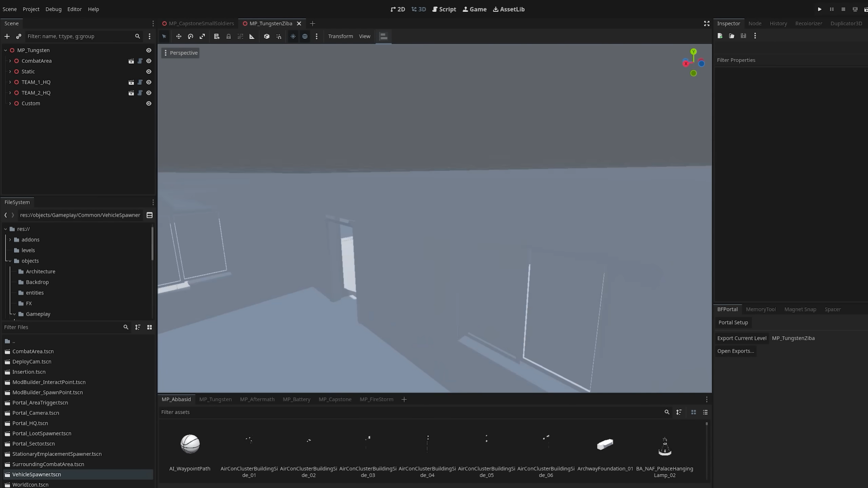Run the project with Play button
Screen dimensions: 868x488
tap(819, 9)
